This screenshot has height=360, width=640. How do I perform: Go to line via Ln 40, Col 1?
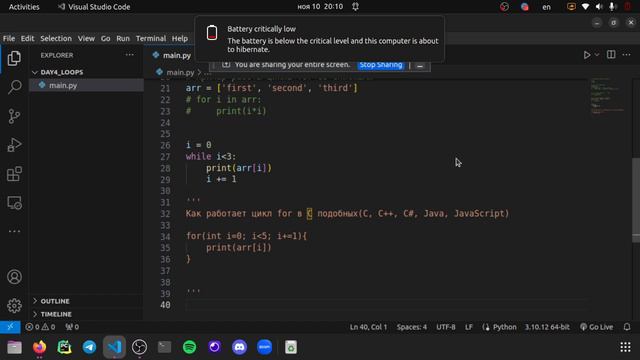click(x=368, y=327)
